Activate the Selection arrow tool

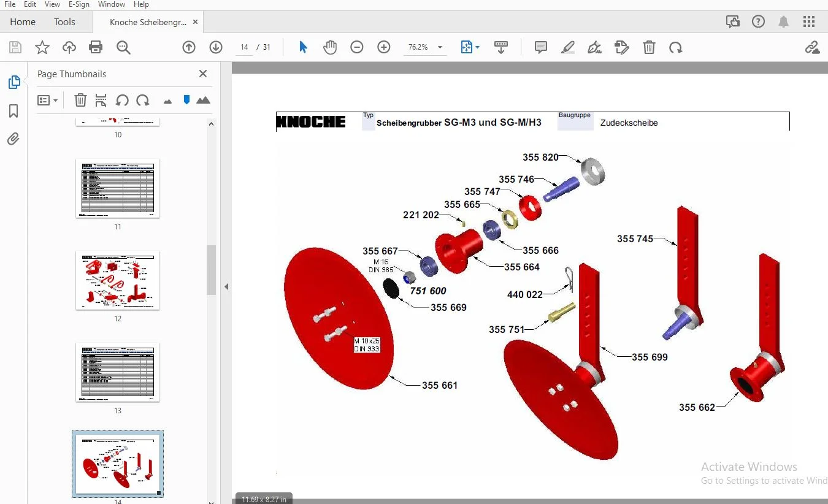point(303,47)
